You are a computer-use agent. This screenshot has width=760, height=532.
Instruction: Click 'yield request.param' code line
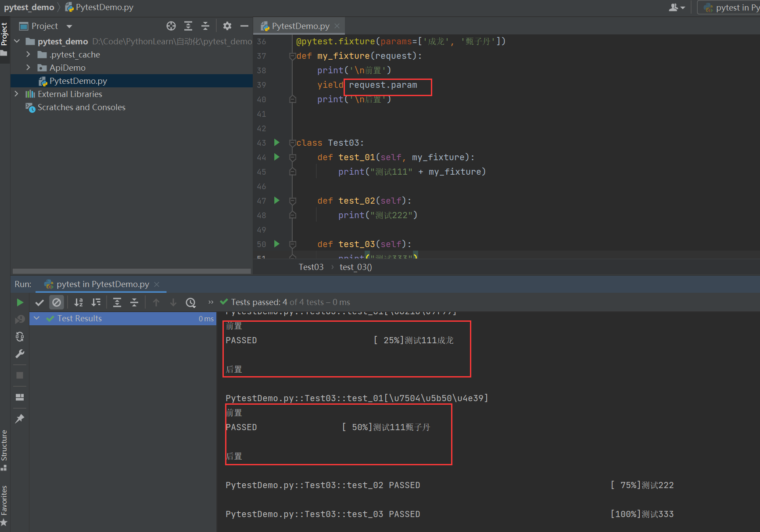[367, 85]
